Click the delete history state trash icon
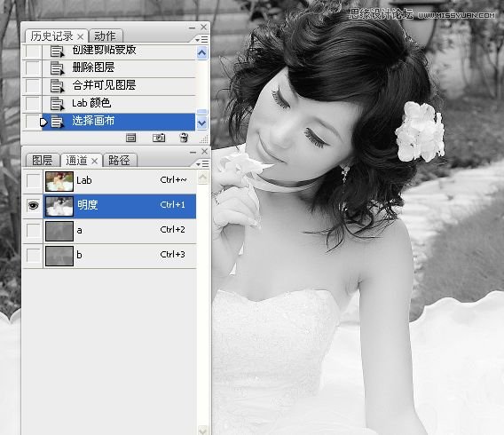 tap(184, 138)
